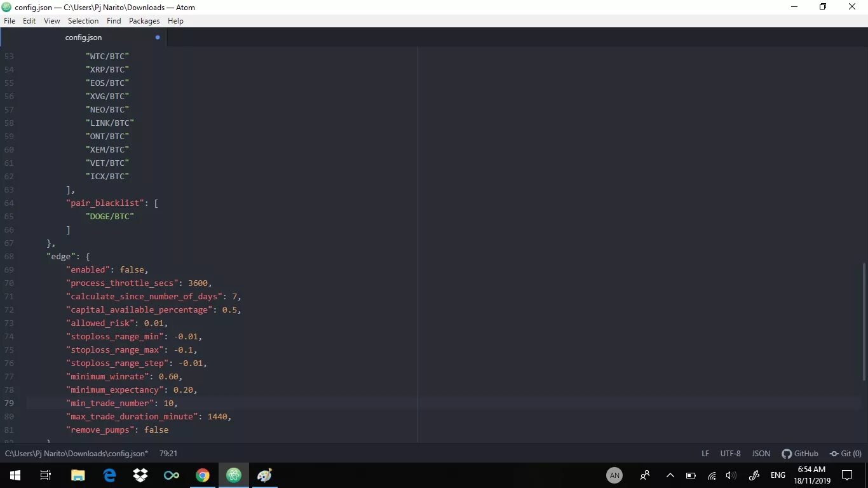Viewport: 868px width, 488px height.
Task: Open the Selection menu
Action: (x=83, y=21)
